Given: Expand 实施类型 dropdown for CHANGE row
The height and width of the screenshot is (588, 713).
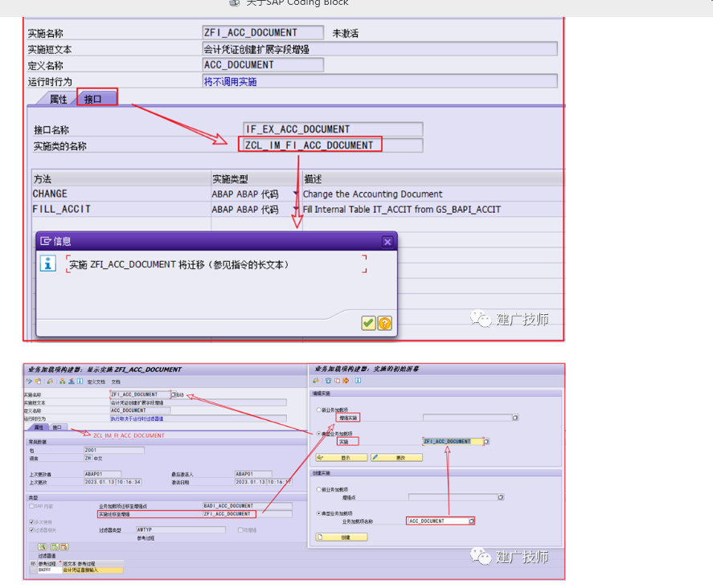Looking at the screenshot, I should pyautogui.click(x=296, y=194).
